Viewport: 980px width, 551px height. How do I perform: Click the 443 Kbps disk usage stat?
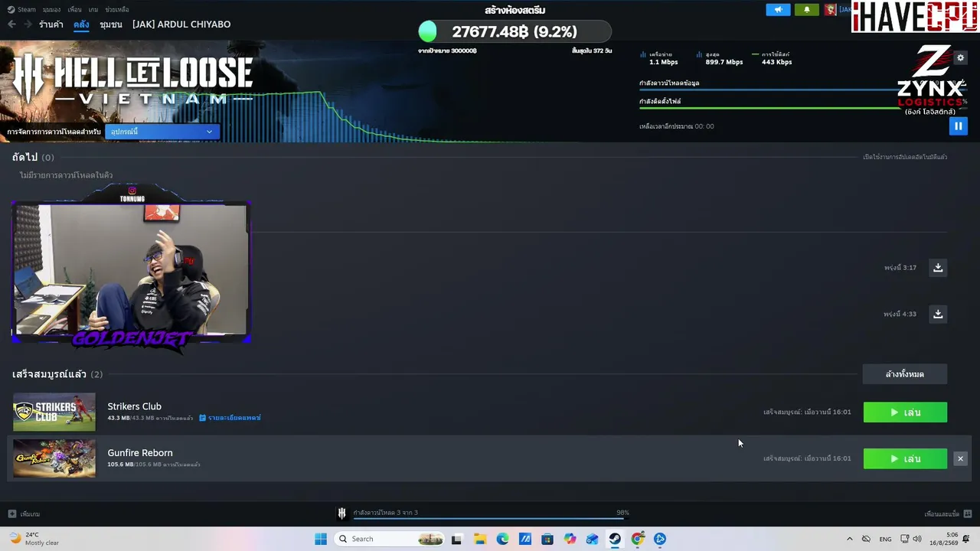(773, 58)
